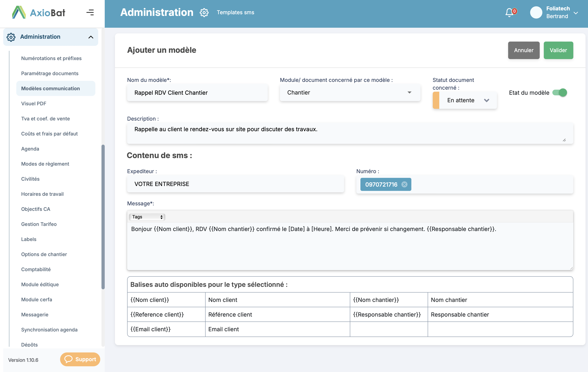The width and height of the screenshot is (588, 372).
Task: Open the notifications bell icon
Action: [x=509, y=12]
